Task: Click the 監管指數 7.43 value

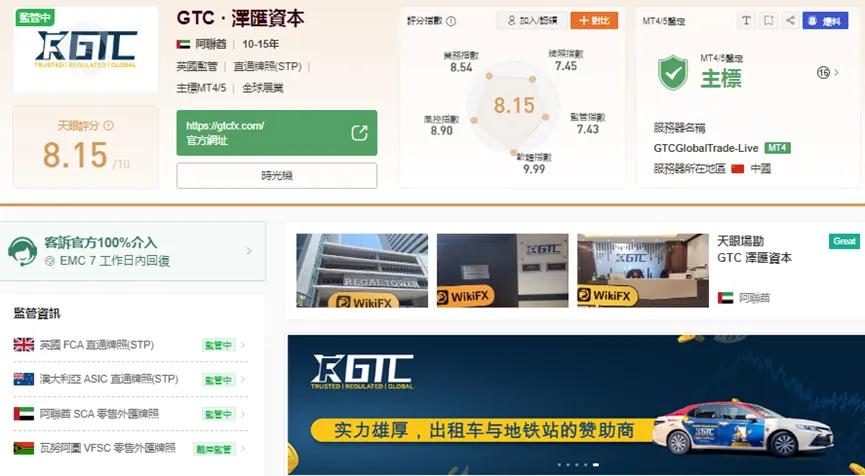Action: point(588,129)
